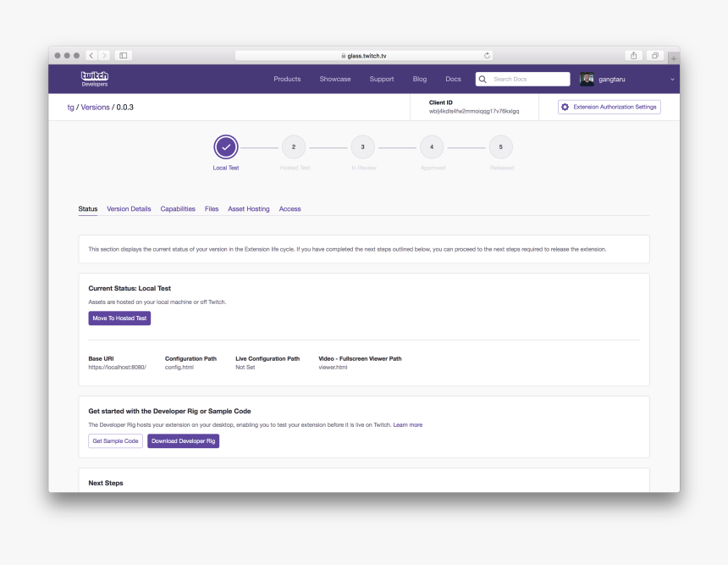This screenshot has width=728, height=565.
Task: Click the 'Next Steps' heading
Action: pos(106,483)
